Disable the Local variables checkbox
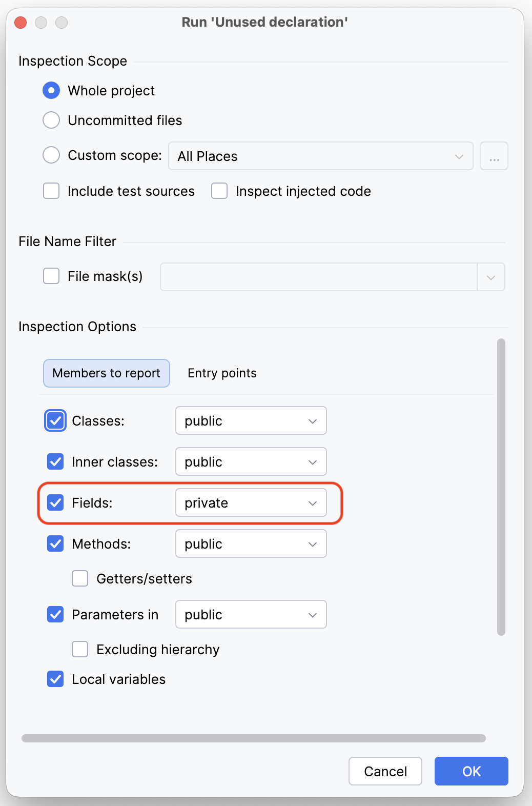Viewport: 532px width, 806px height. [x=55, y=679]
